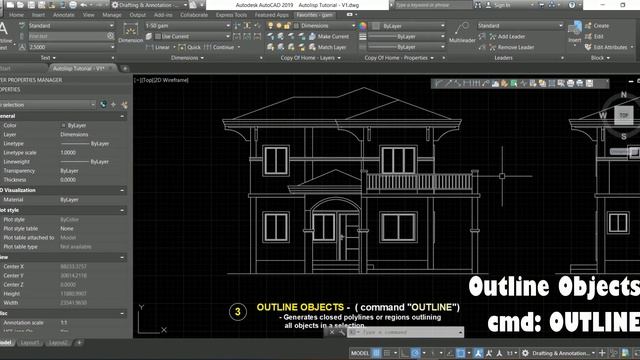Click the Make Current layer icon
The width and height of the screenshot is (640, 360).
[x=312, y=36]
